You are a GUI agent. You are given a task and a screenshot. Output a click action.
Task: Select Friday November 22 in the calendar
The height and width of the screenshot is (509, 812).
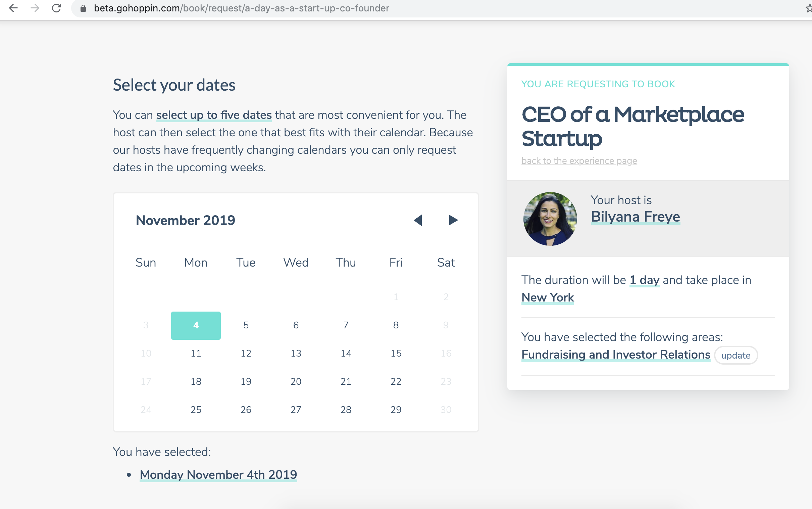coord(396,381)
